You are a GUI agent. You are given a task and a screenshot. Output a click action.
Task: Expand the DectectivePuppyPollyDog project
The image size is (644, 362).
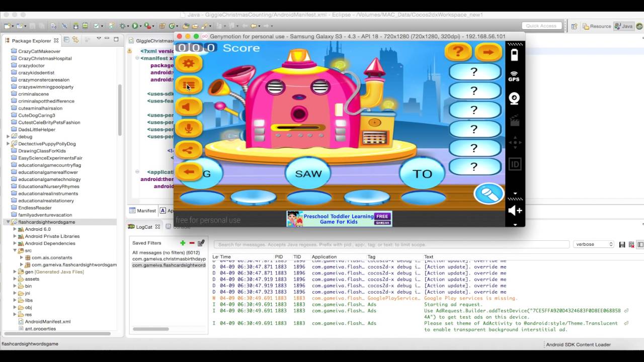(x=8, y=144)
